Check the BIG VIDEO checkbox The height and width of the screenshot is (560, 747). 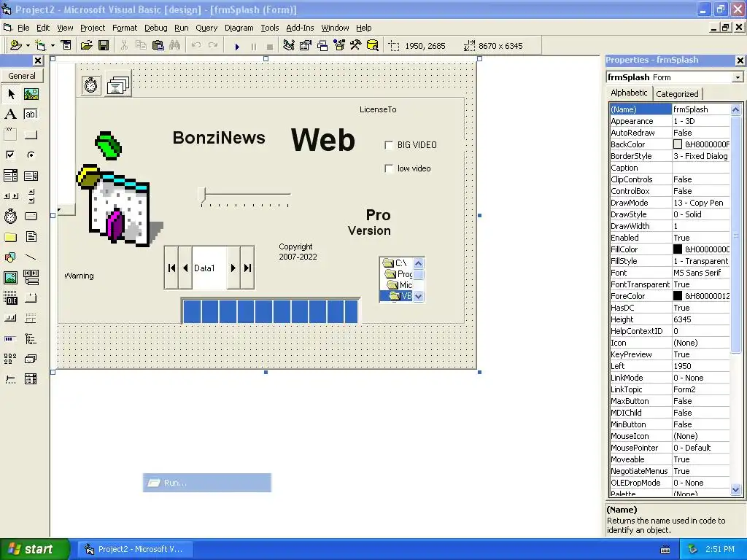[389, 145]
